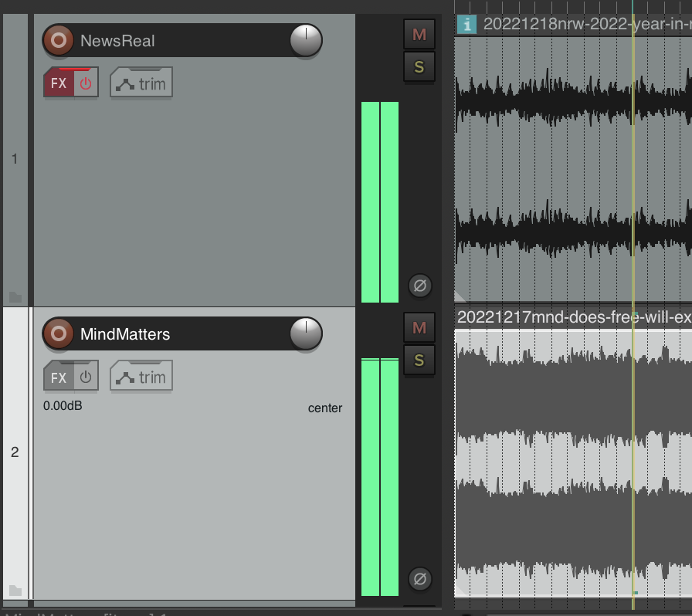Open trim envelope menu on MindMatters track

(141, 377)
